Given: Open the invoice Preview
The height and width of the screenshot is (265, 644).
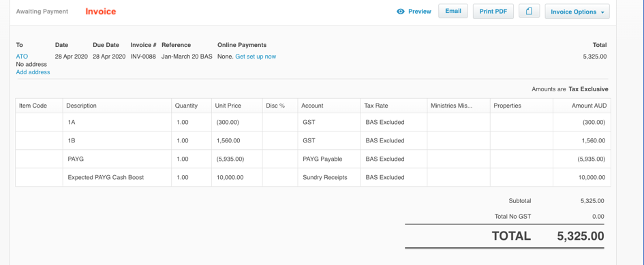Looking at the screenshot, I should pyautogui.click(x=414, y=12).
